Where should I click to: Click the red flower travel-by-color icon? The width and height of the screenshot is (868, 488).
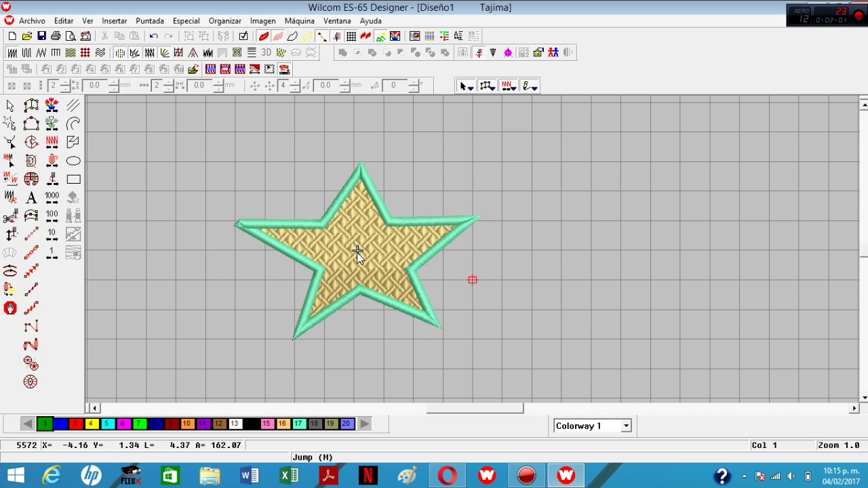click(52, 105)
